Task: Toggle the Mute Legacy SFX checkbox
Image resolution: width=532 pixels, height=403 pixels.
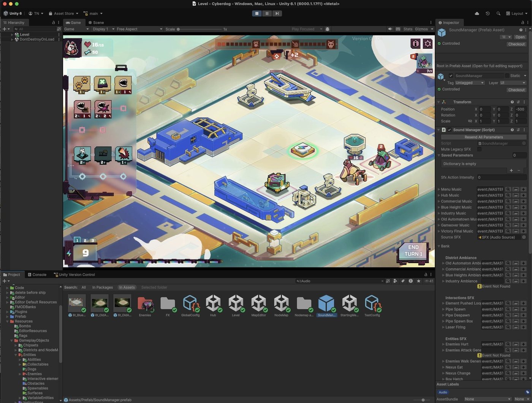Action: click(479, 149)
